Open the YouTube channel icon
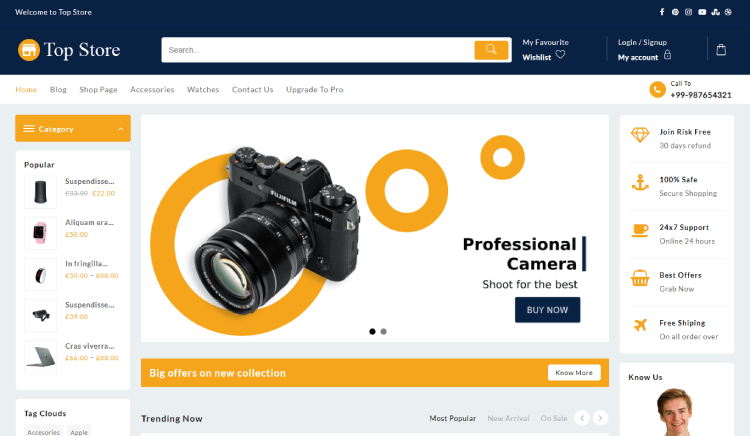This screenshot has height=436, width=750. tap(702, 12)
